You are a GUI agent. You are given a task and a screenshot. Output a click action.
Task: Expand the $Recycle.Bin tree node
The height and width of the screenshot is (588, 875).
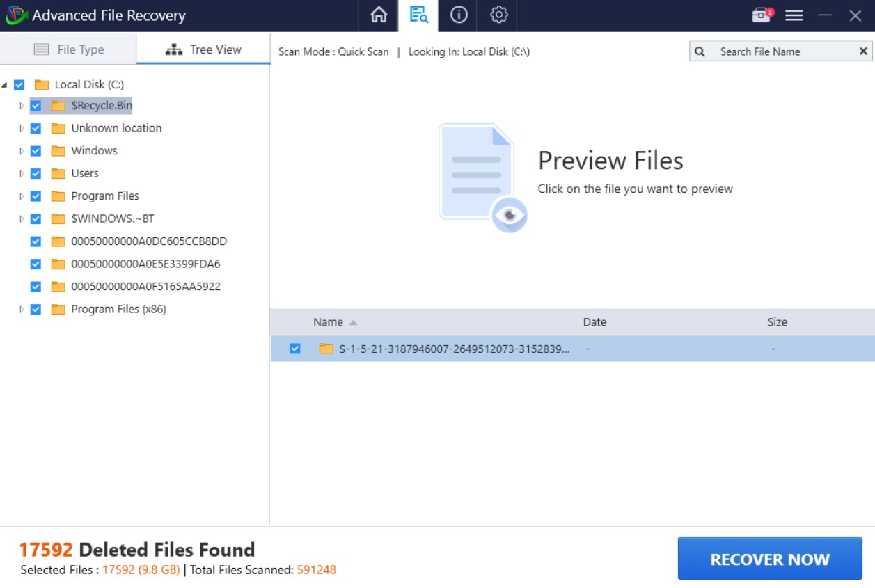(22, 106)
